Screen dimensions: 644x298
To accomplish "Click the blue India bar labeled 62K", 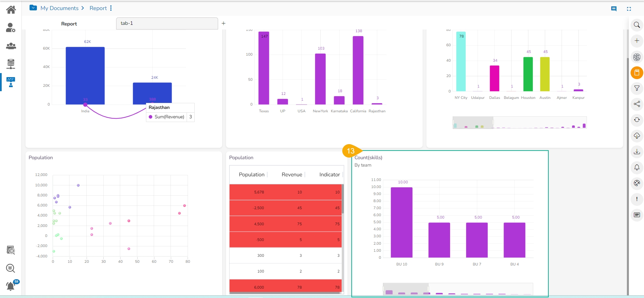I will [85, 75].
